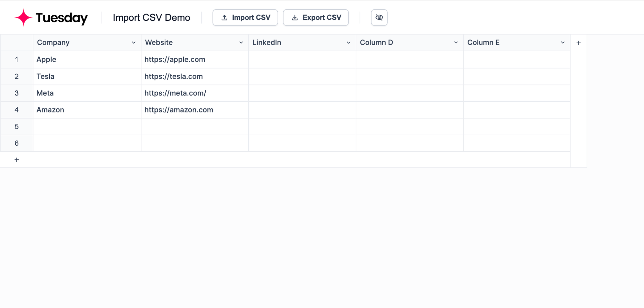This screenshot has width=644, height=308.
Task: Open the Column E dropdown
Action: [x=563, y=43]
